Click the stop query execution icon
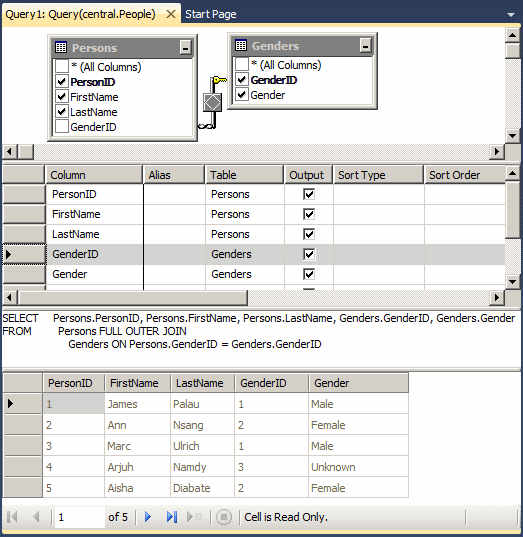The width and height of the screenshot is (523, 537). (x=224, y=517)
